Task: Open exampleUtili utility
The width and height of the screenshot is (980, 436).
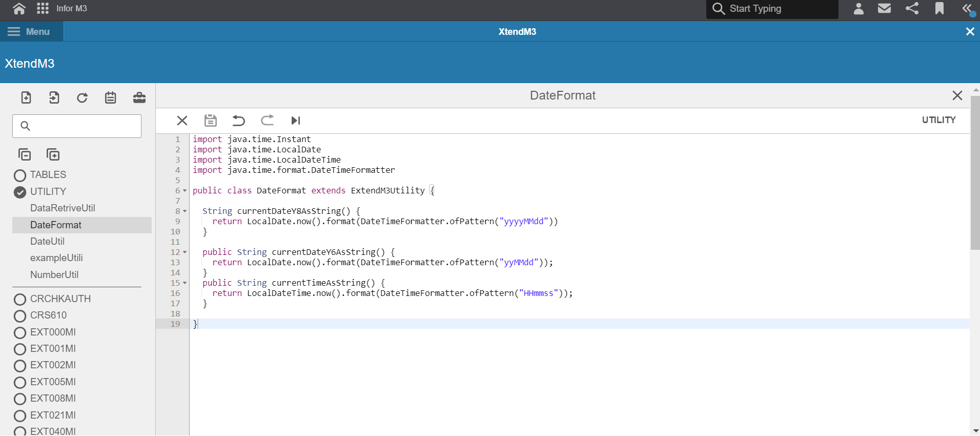Action: (x=56, y=257)
